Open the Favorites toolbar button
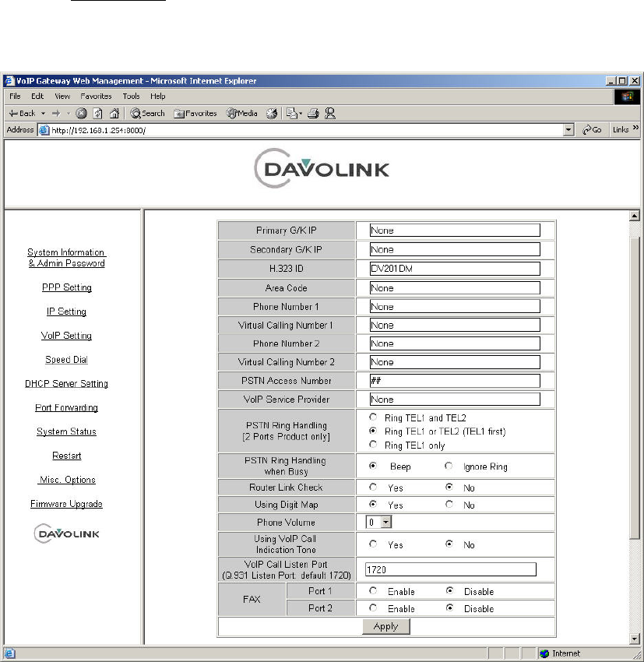 click(x=195, y=113)
